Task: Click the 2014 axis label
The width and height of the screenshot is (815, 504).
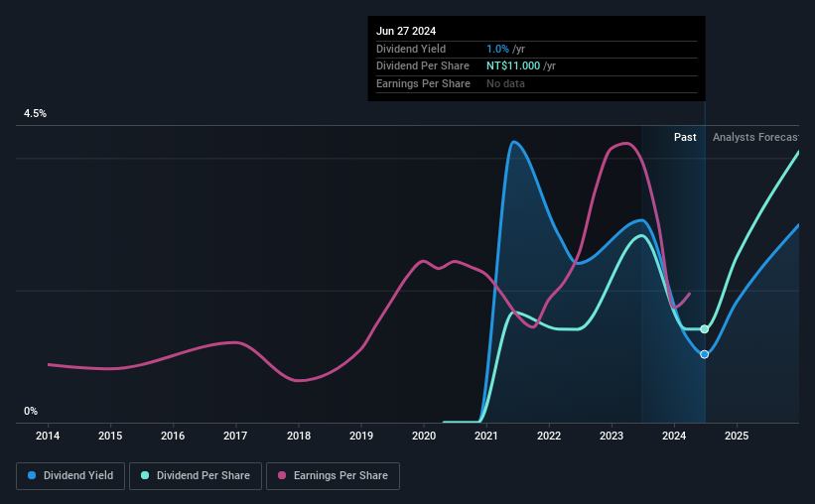Action: pos(48,436)
